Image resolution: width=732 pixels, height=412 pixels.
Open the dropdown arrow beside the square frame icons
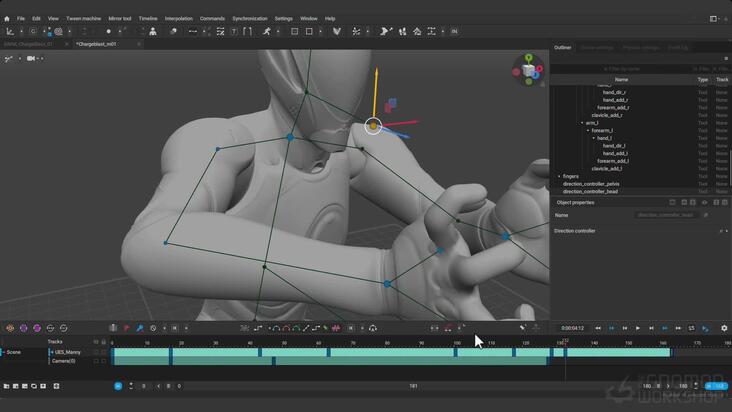(320, 32)
